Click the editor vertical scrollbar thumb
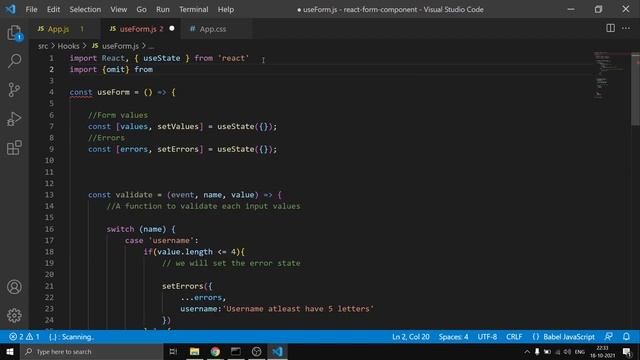The height and width of the screenshot is (360, 640). [636, 89]
